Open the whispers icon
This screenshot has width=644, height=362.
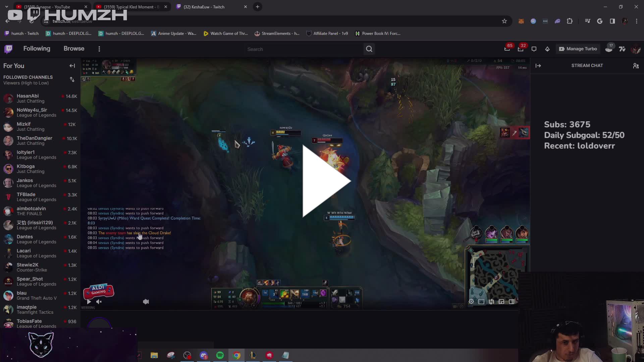point(534,49)
